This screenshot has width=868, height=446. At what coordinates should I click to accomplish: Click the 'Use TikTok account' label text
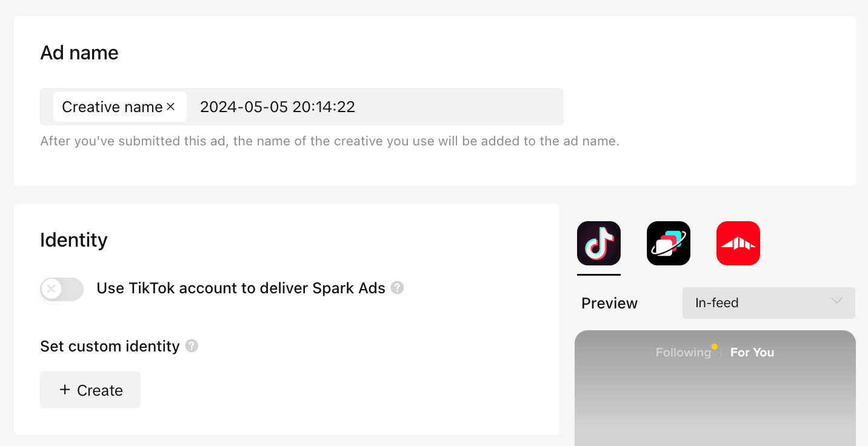(241, 288)
